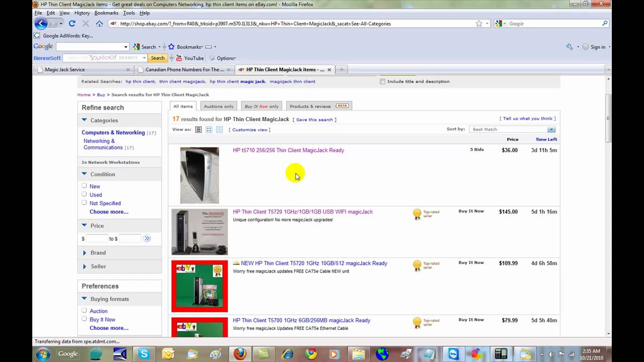Click the bookmark star in the address bar
644x362 pixels.
tap(479, 24)
